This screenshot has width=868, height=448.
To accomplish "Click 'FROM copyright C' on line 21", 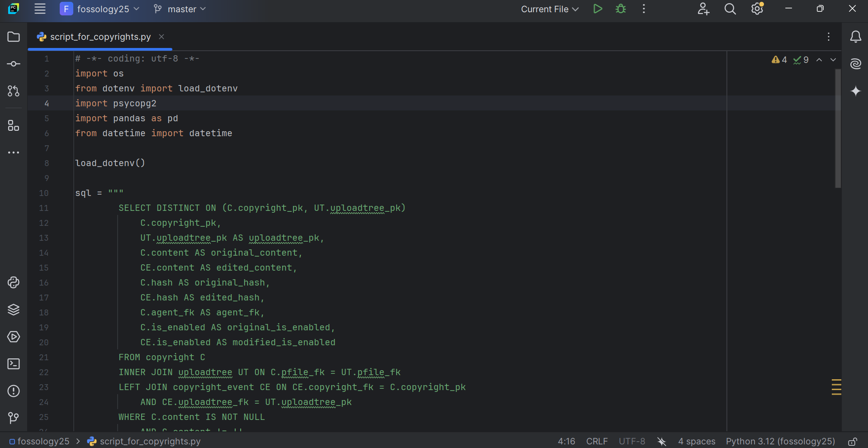I will coord(162,357).
